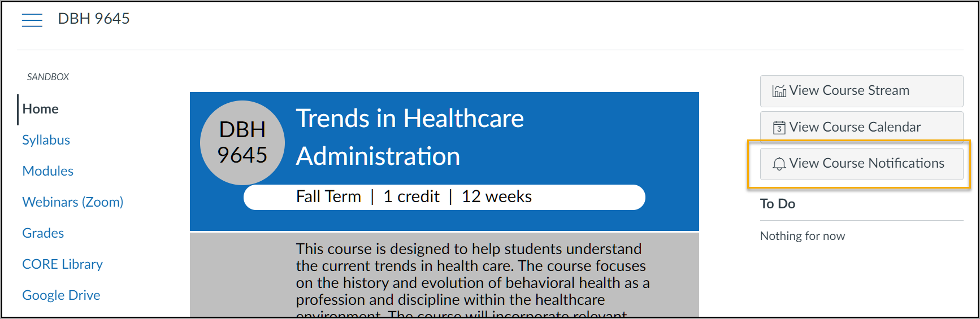
Task: Click the calendar icon on Course Calendar
Action: (779, 128)
